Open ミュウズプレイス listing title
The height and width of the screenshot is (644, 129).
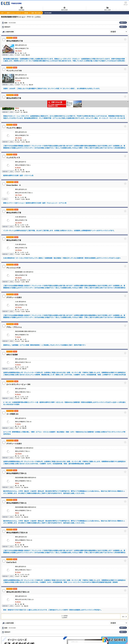tap(13, 157)
